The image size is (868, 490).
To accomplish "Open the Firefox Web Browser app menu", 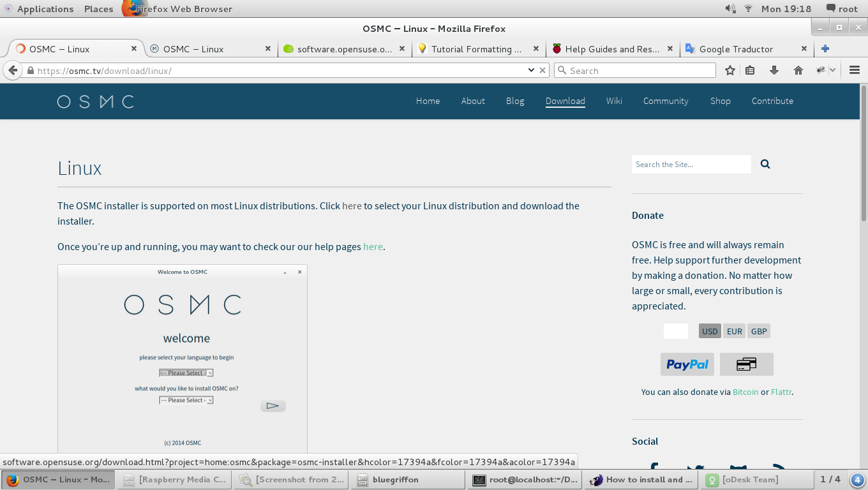I will point(177,9).
